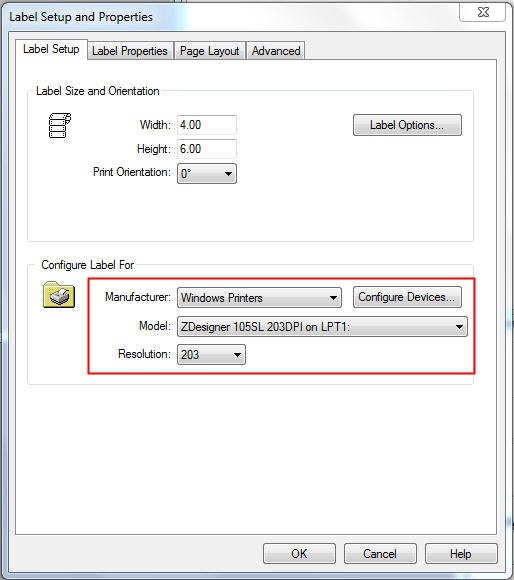Go to the Advanced tab

pyautogui.click(x=276, y=51)
